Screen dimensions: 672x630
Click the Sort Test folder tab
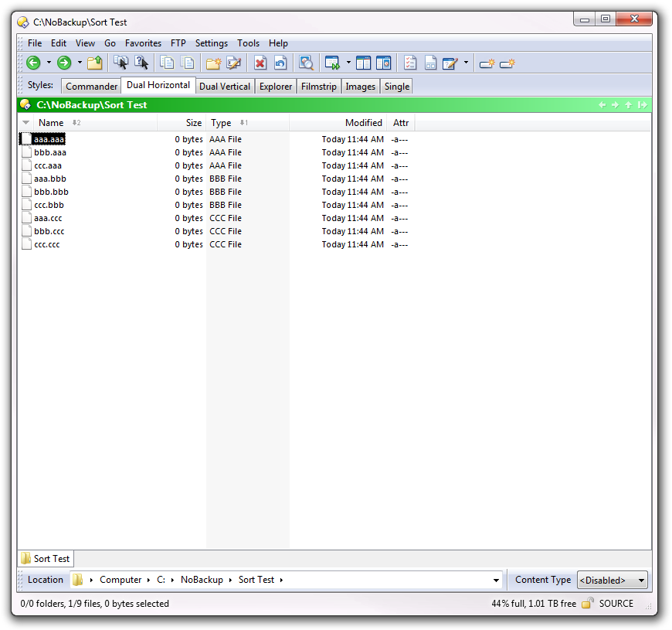(x=46, y=559)
